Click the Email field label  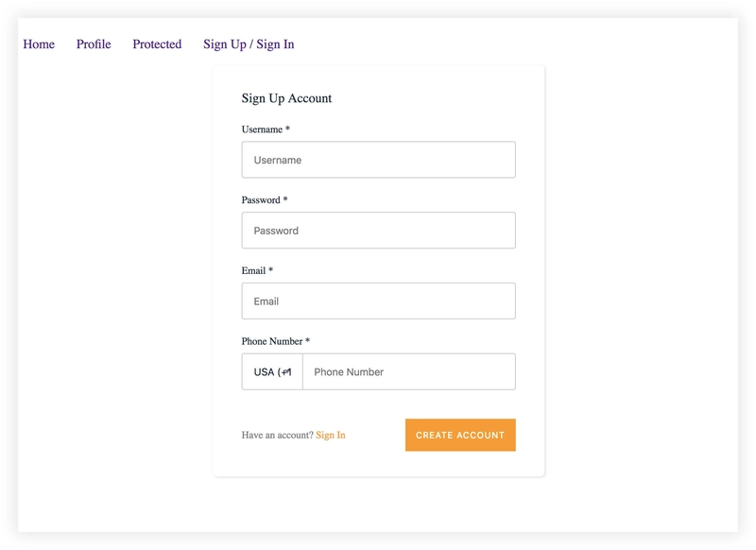[253, 270]
